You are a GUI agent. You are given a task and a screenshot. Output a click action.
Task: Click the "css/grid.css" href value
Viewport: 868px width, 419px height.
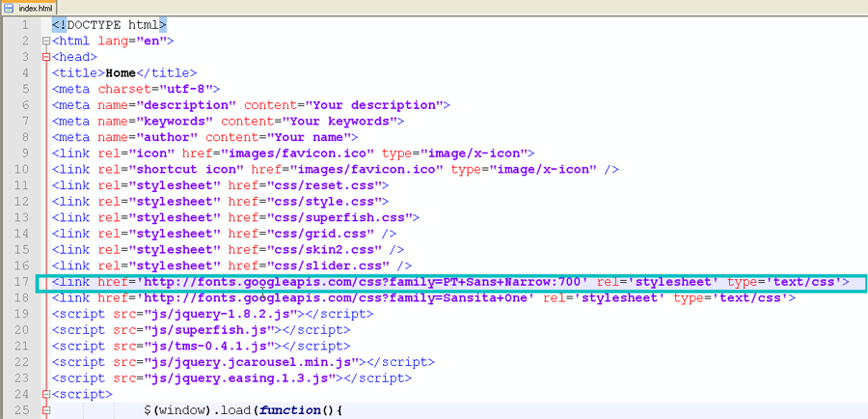coord(320,234)
